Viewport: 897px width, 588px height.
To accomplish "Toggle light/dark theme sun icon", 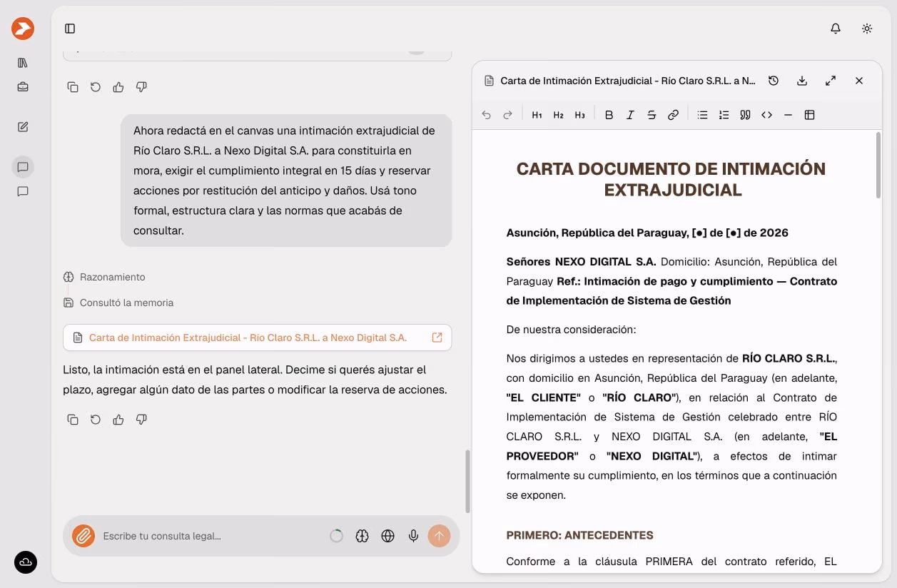I will click(867, 29).
